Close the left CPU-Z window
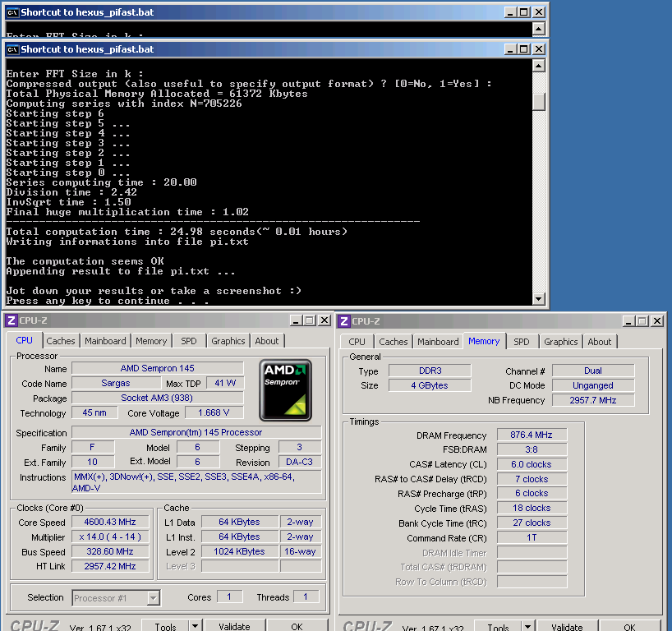Image resolution: width=672 pixels, height=631 pixels. coord(324,320)
